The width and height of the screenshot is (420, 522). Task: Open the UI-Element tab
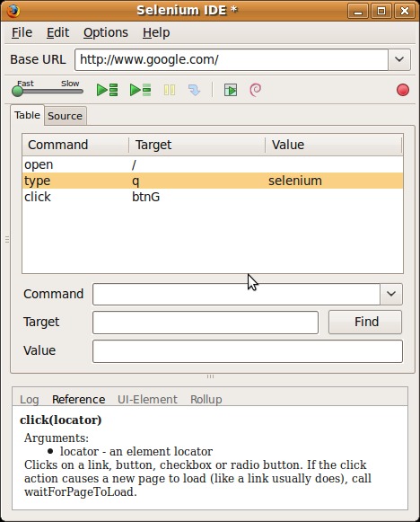(x=147, y=399)
